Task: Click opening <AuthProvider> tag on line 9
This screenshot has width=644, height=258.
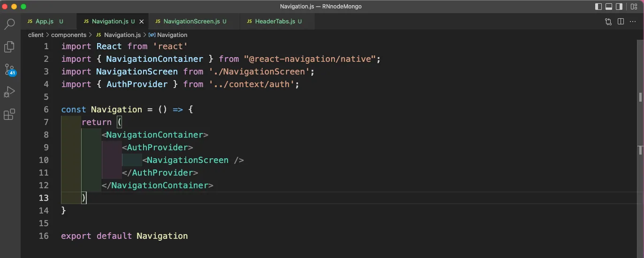Action: (158, 147)
